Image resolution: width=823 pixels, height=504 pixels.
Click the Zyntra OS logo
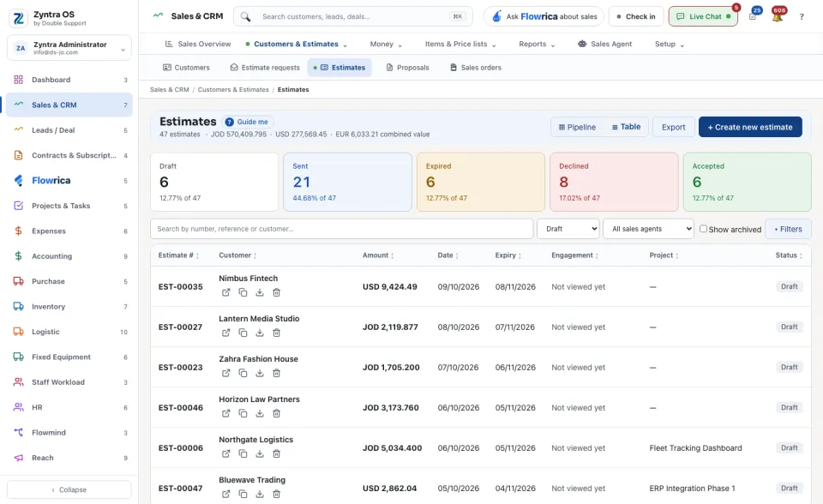pyautogui.click(x=18, y=18)
